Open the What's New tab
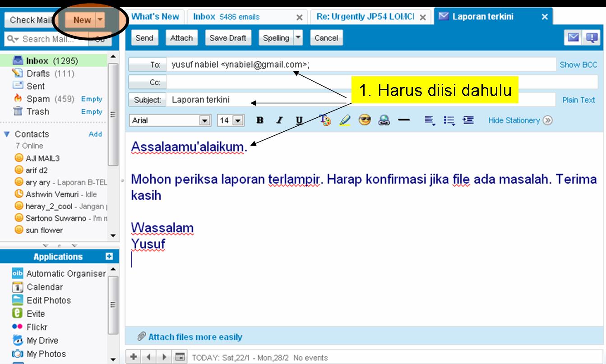Viewport: 606px width, 364px height. point(157,16)
